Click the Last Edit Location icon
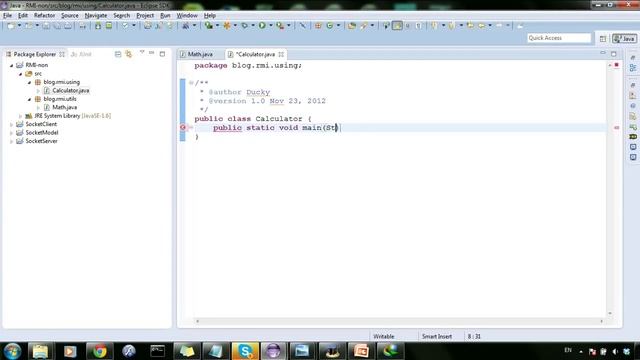The height and width of the screenshot is (360, 640). [x=471, y=26]
